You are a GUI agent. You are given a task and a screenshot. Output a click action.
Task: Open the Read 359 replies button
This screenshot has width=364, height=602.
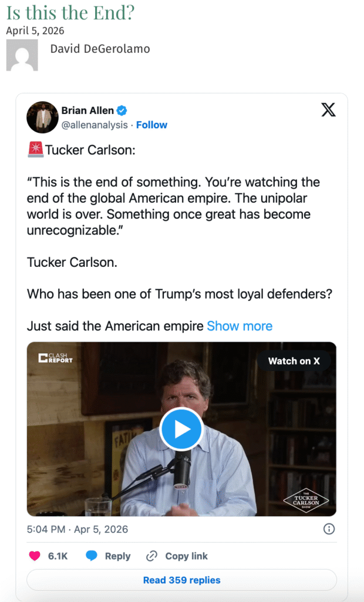click(x=181, y=580)
